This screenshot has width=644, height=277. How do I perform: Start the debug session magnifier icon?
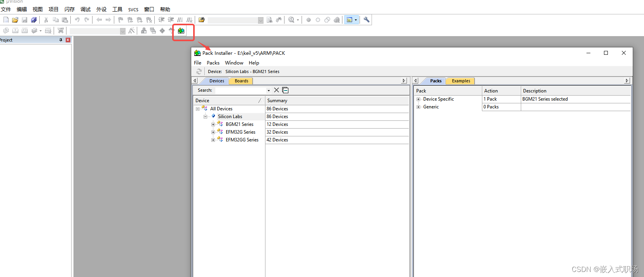coord(291,20)
